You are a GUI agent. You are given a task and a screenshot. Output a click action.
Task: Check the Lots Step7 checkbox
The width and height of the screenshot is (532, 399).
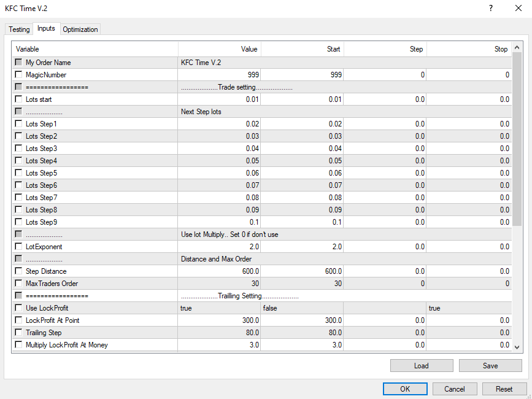pyautogui.click(x=18, y=197)
